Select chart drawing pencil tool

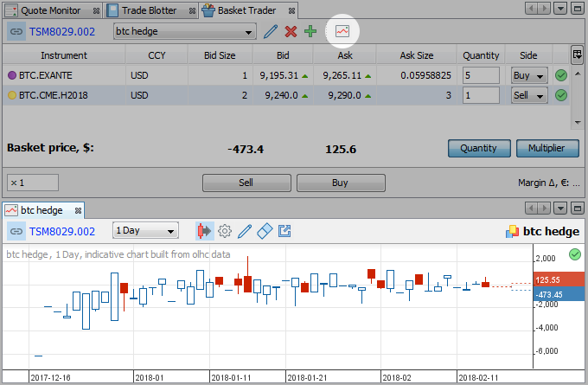(245, 231)
